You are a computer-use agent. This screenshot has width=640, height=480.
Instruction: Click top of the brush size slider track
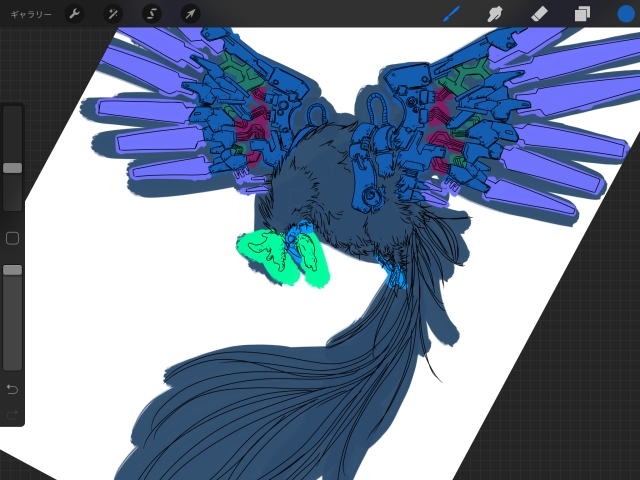tap(12, 112)
